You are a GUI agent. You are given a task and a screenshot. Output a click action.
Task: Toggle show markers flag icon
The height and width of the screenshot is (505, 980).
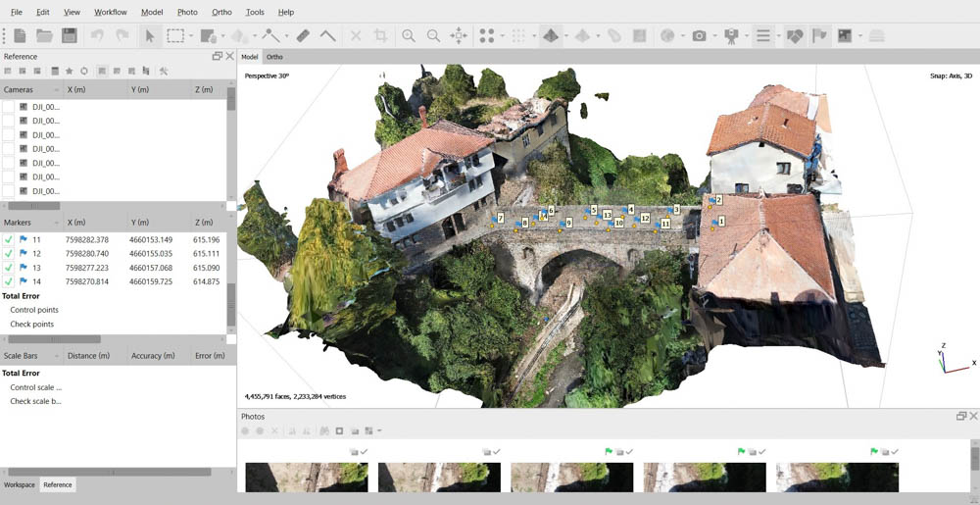(x=818, y=35)
